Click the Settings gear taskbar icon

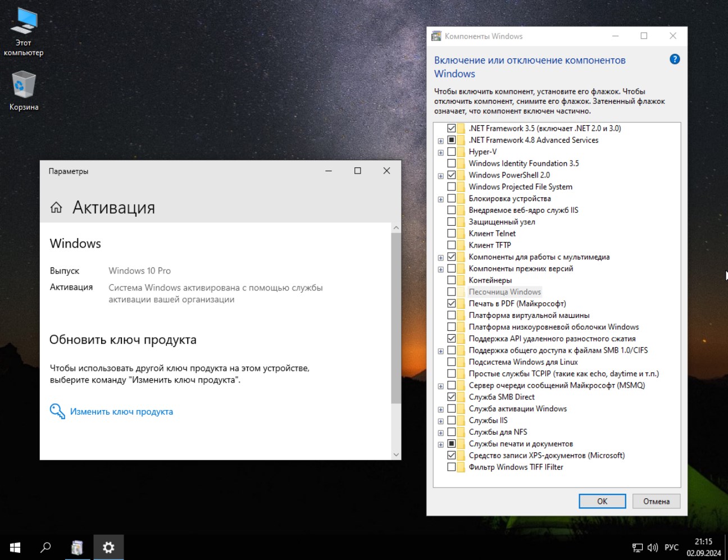click(x=108, y=547)
